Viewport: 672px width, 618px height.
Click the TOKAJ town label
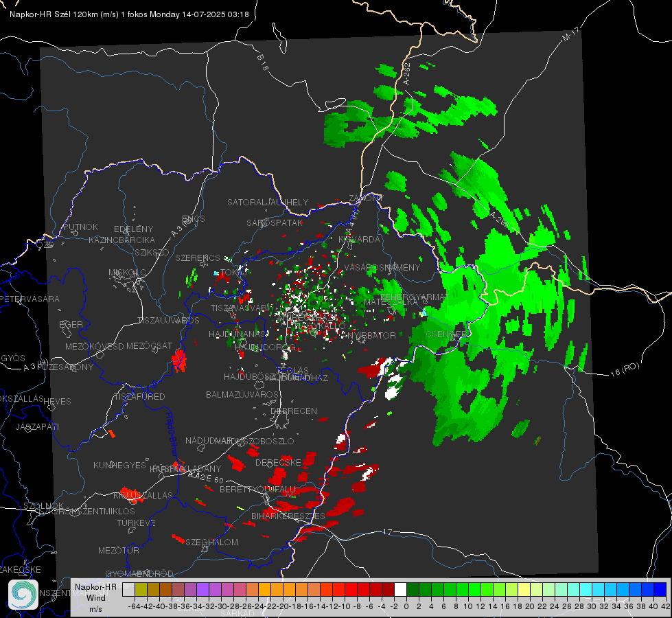(232, 273)
